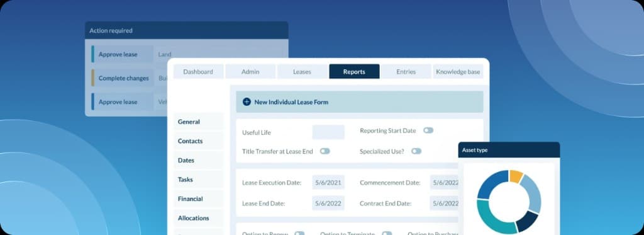
Task: Click the Lease End Date field
Action: coord(328,203)
